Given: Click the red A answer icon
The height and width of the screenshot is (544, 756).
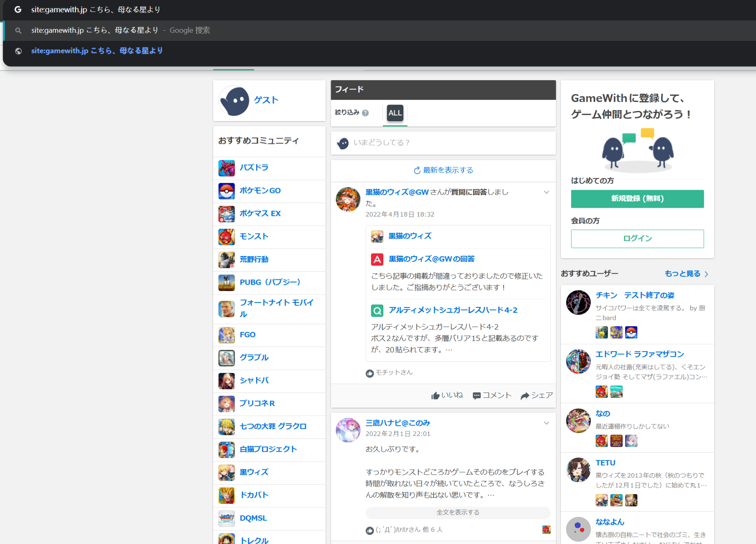Looking at the screenshot, I should 377,259.
